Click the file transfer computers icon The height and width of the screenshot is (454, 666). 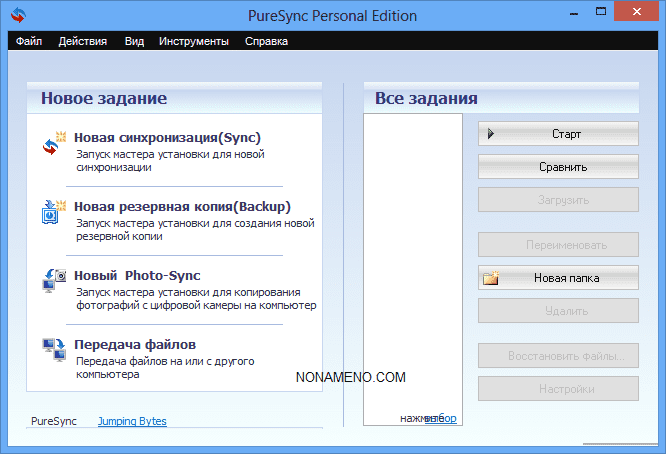click(53, 350)
